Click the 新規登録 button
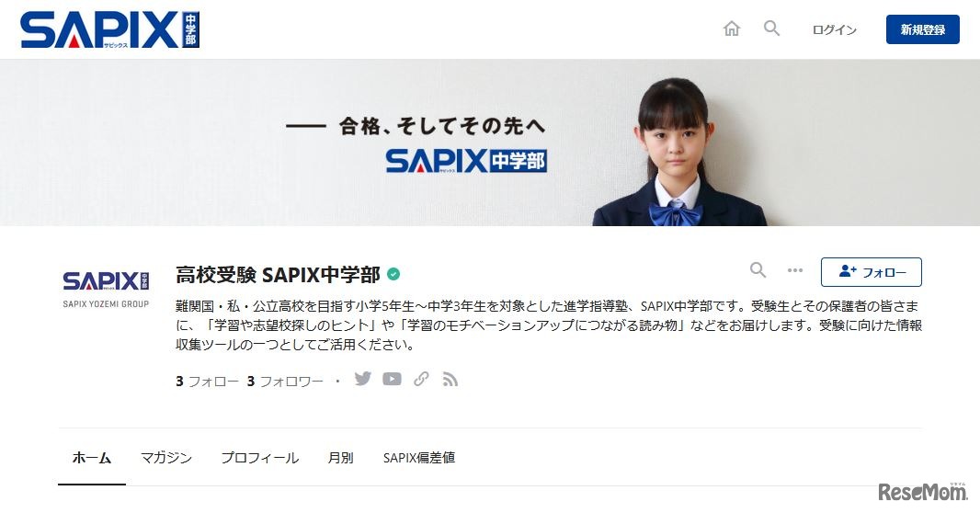The image size is (980, 513). pyautogui.click(x=922, y=29)
